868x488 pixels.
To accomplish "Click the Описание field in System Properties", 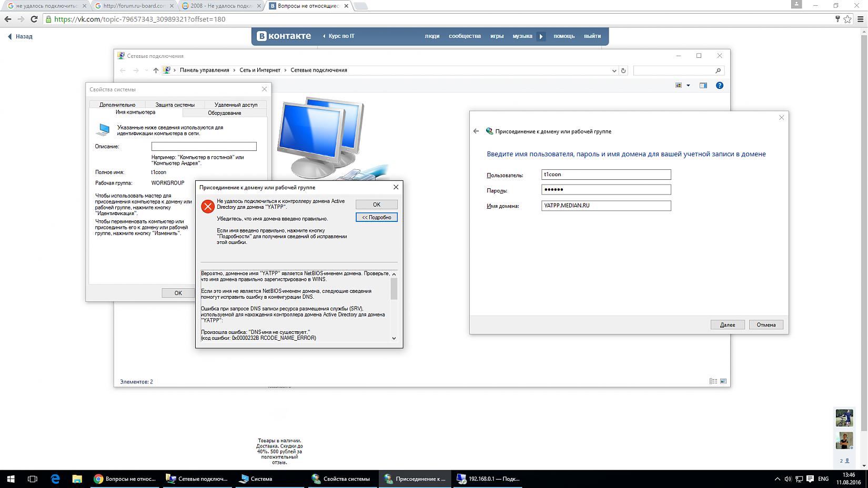I will (204, 146).
